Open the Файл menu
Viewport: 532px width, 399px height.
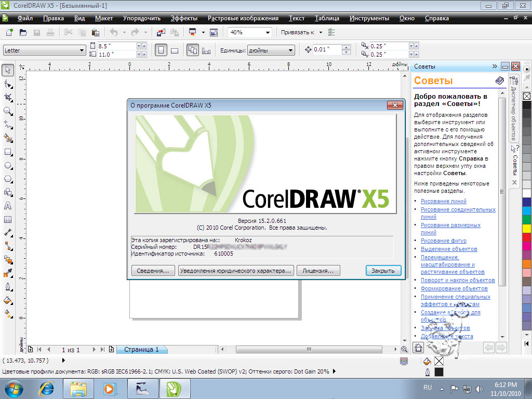(25, 18)
